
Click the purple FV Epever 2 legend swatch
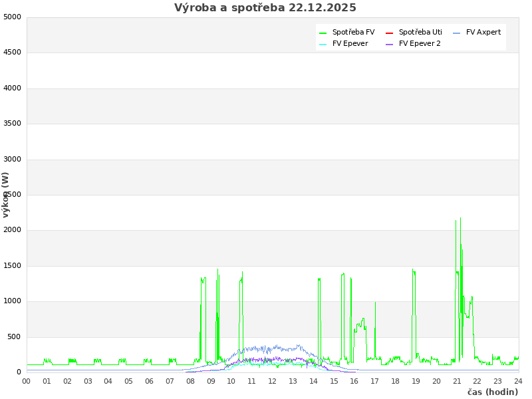pyautogui.click(x=389, y=44)
